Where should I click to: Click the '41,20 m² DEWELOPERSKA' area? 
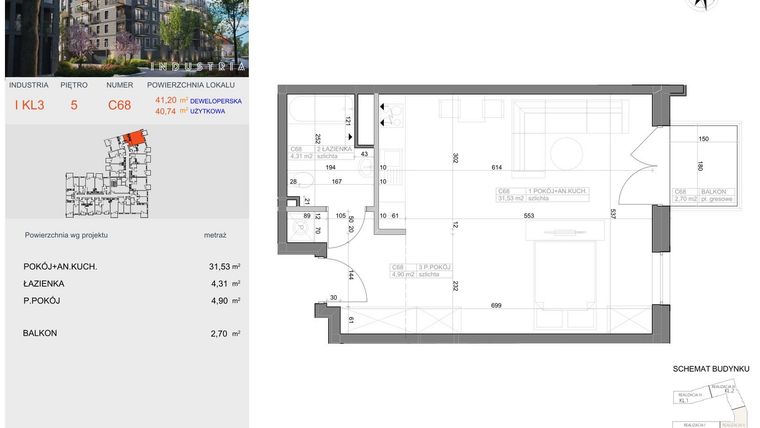198,101
